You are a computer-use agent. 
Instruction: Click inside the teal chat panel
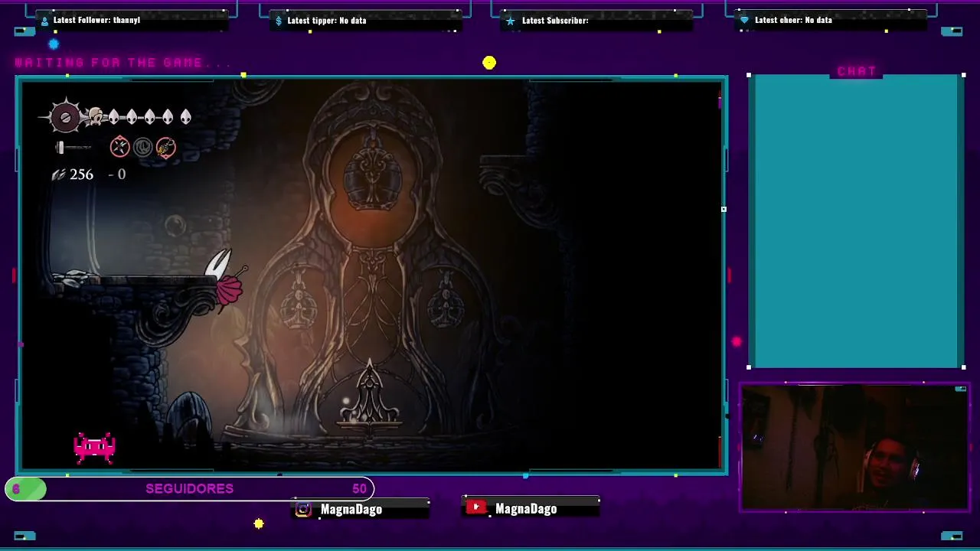coord(856,222)
